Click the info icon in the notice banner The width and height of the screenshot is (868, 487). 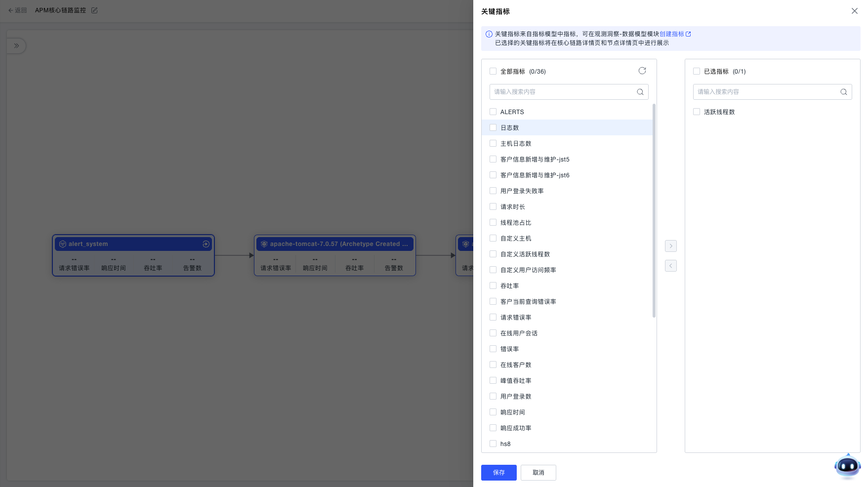488,34
